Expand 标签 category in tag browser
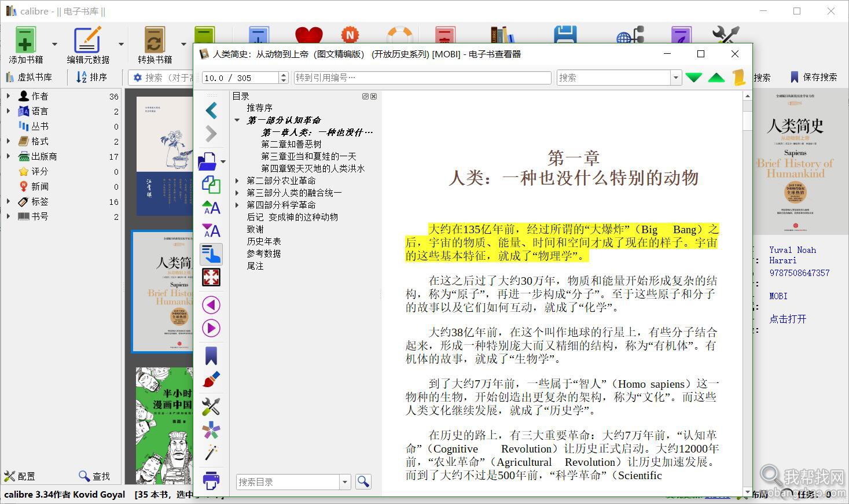Screen dimensions: 849x504 (8, 201)
